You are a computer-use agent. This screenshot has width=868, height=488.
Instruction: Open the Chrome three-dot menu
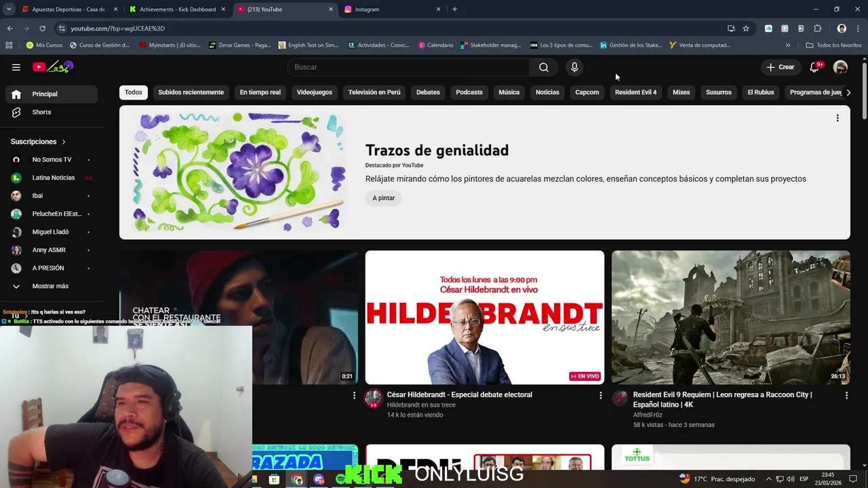858,28
